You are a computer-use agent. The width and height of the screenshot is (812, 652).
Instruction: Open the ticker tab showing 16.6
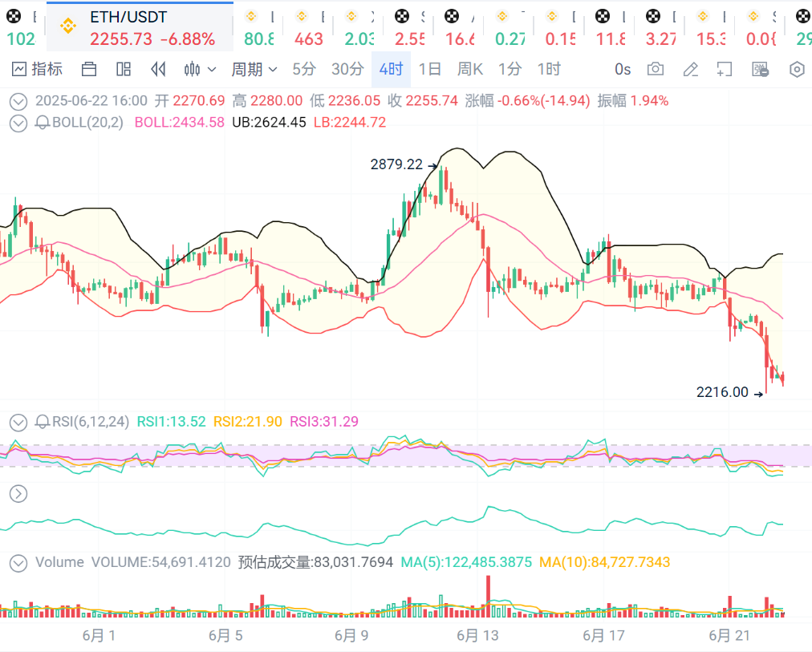[x=460, y=27]
